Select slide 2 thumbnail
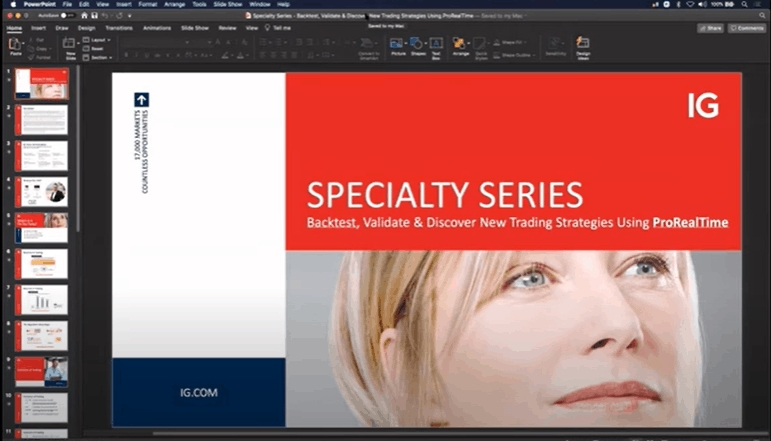 point(41,119)
